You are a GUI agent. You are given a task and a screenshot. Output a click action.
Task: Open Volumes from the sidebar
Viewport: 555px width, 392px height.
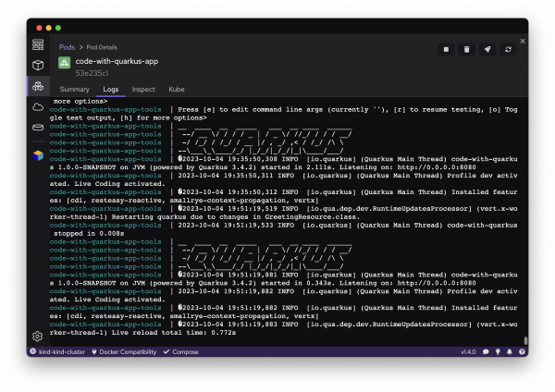click(38, 127)
